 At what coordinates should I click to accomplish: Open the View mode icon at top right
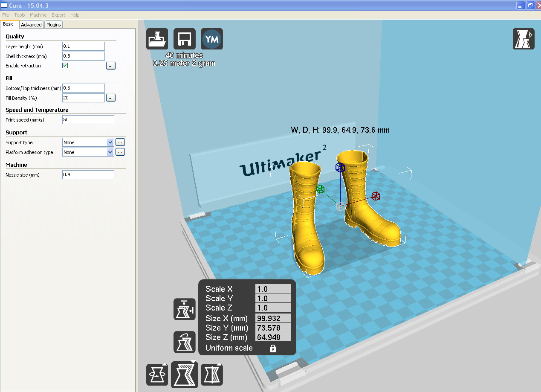524,39
